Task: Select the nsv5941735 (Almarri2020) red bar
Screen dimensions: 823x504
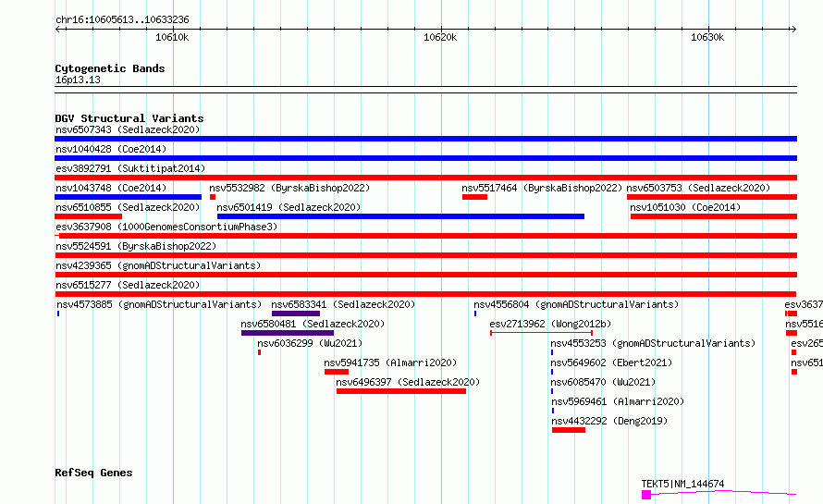Action: click(337, 372)
